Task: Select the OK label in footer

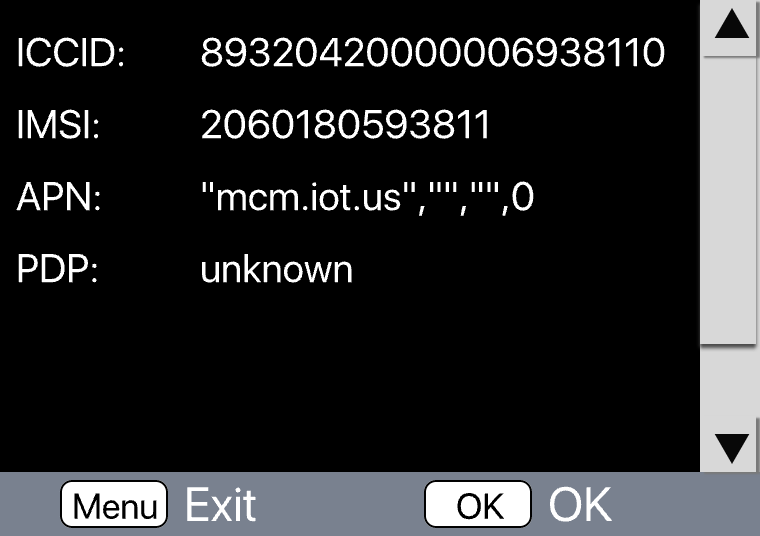Action: click(x=580, y=505)
